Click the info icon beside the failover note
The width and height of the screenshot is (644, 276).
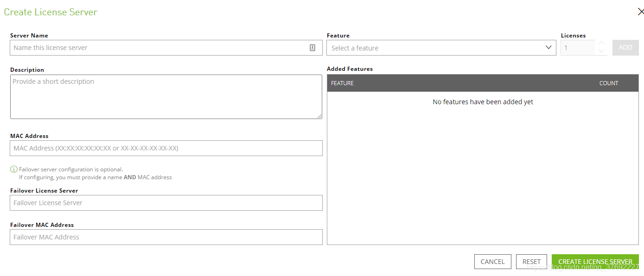coord(14,169)
